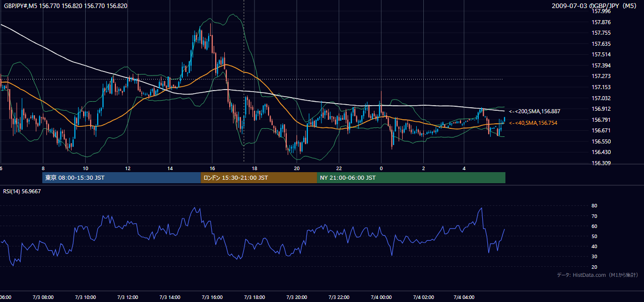Image resolution: width=644 pixels, height=302 pixels.
Task: Click price axis value 157.394
Action: click(601, 65)
